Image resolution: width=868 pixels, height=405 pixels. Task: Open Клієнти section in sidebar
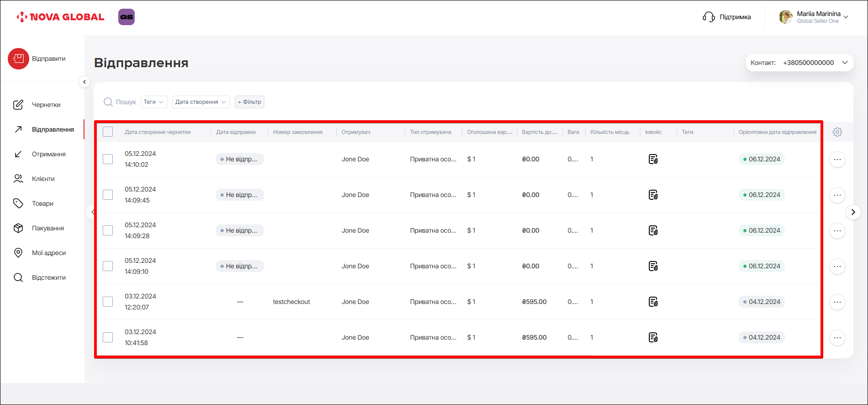(43, 179)
